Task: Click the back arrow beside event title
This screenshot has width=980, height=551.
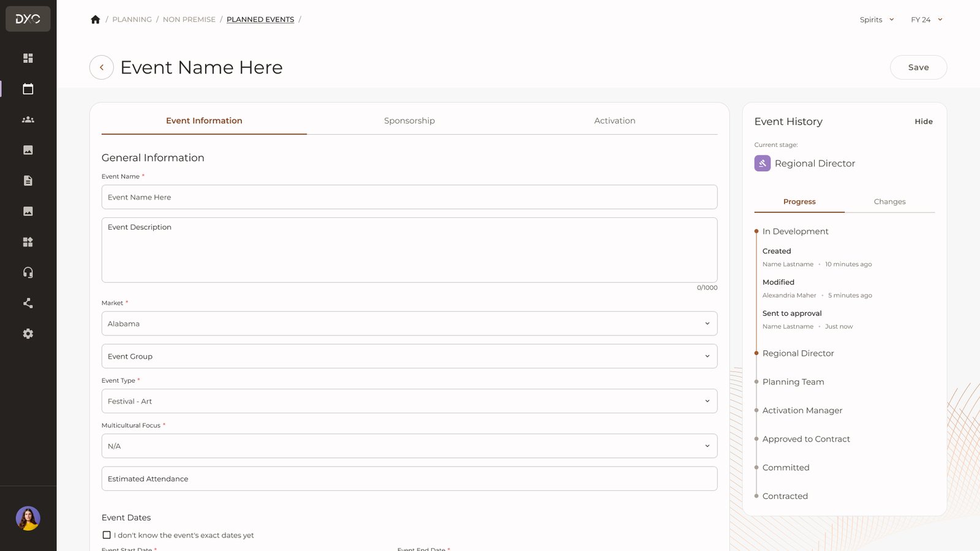Action: click(102, 67)
